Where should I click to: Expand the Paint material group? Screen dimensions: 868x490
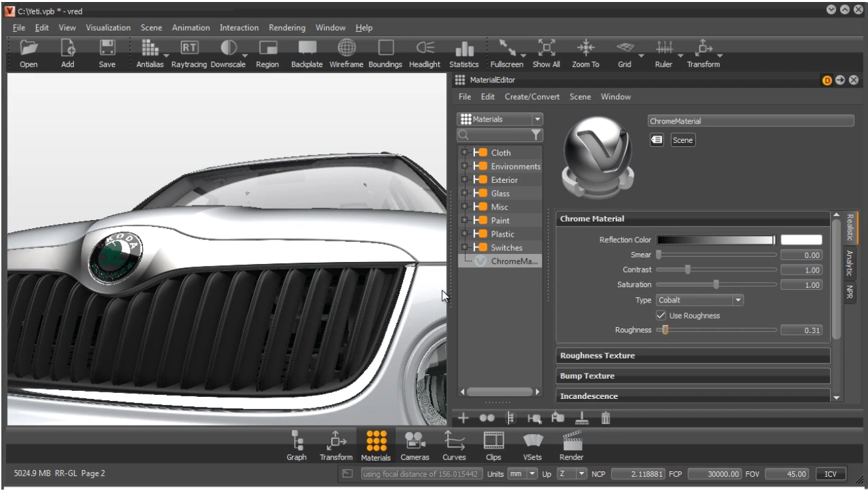coord(464,221)
